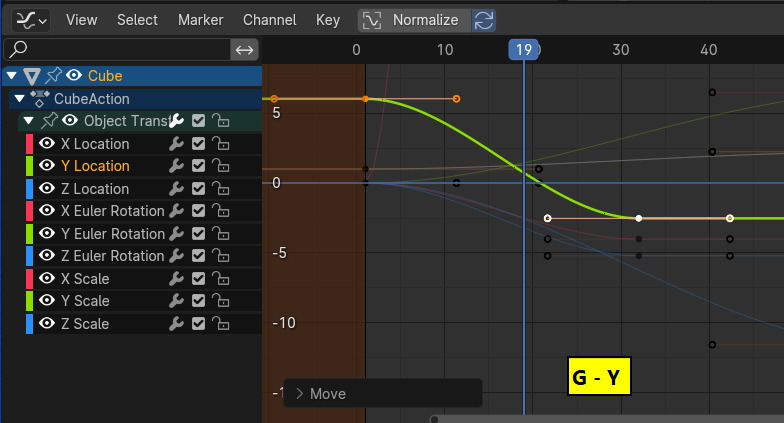Lock the X Scale channel
Viewport: 784px width, 423px height.
point(220,279)
